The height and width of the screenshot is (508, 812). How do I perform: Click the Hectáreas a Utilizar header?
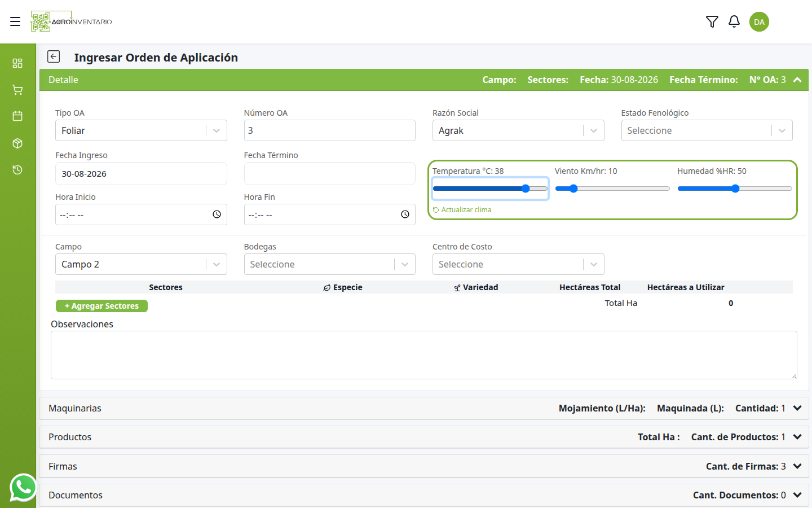[x=686, y=287]
